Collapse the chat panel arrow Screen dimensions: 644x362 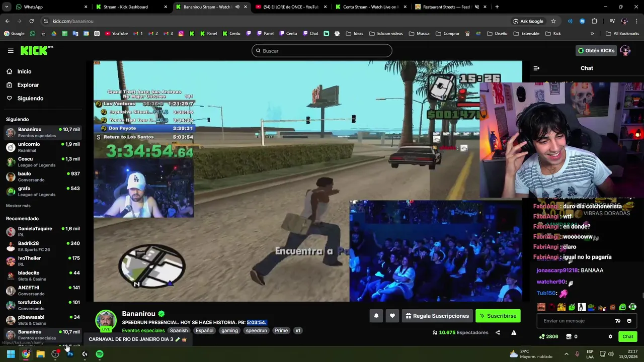536,68
